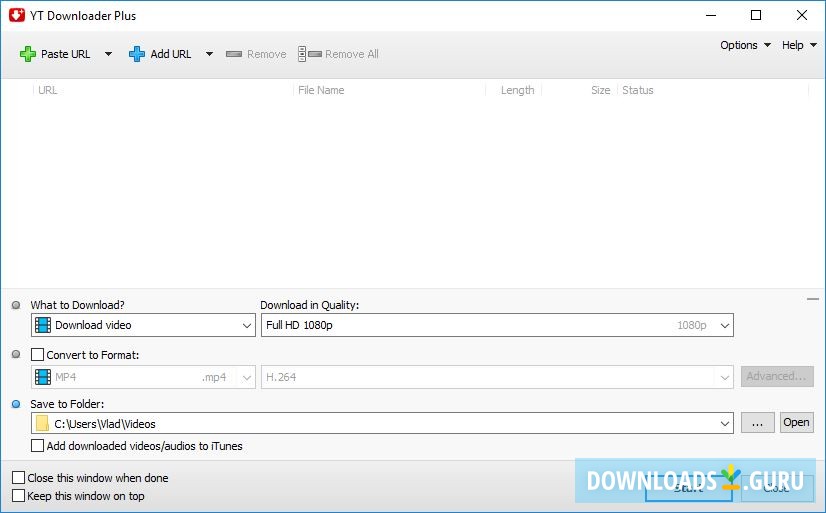Open the Options menu
Viewport: 826px width, 513px height.
(x=745, y=45)
